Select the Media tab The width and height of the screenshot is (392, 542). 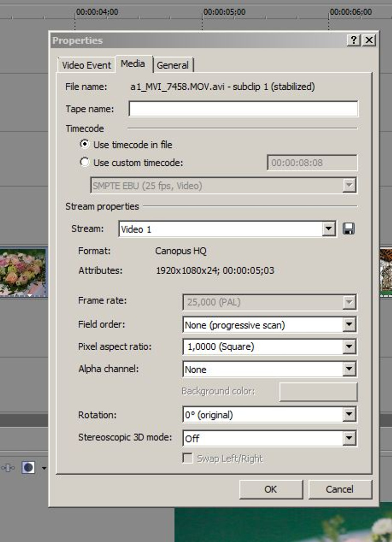[133, 64]
